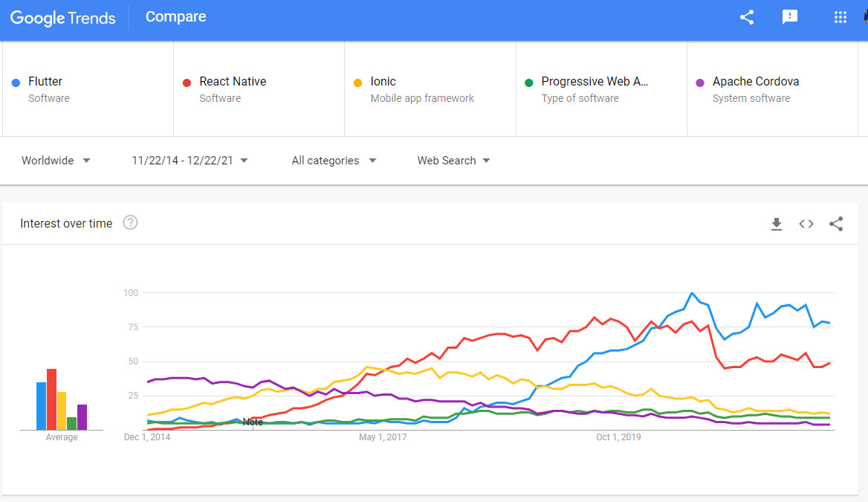Image resolution: width=868 pixels, height=502 pixels.
Task: Edit the React Native search term card
Action: click(259, 89)
